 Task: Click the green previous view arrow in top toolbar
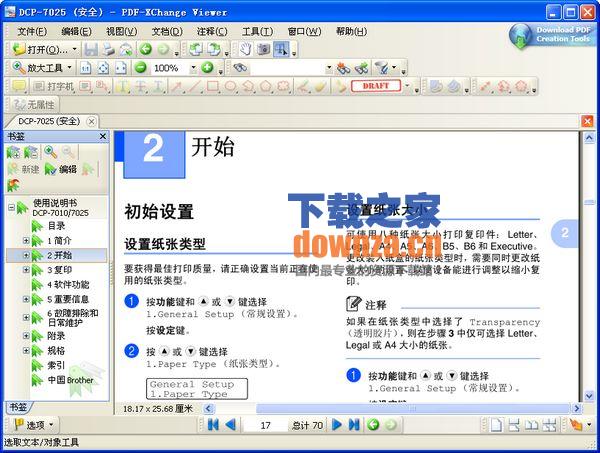pyautogui.click(x=145, y=49)
